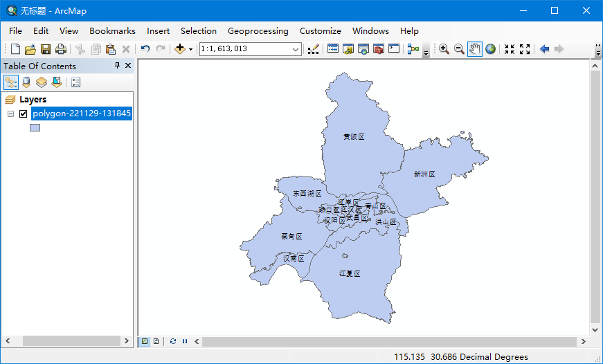Undo the last action

pos(145,49)
